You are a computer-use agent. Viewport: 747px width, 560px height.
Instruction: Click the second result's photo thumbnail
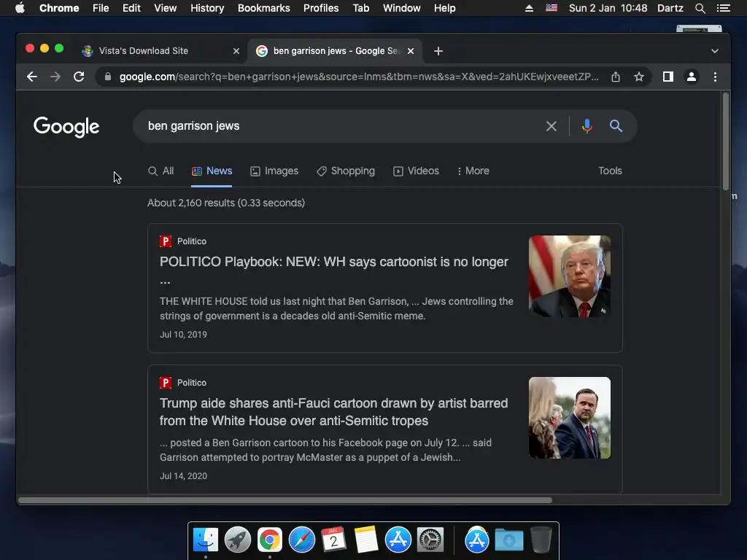(x=570, y=418)
